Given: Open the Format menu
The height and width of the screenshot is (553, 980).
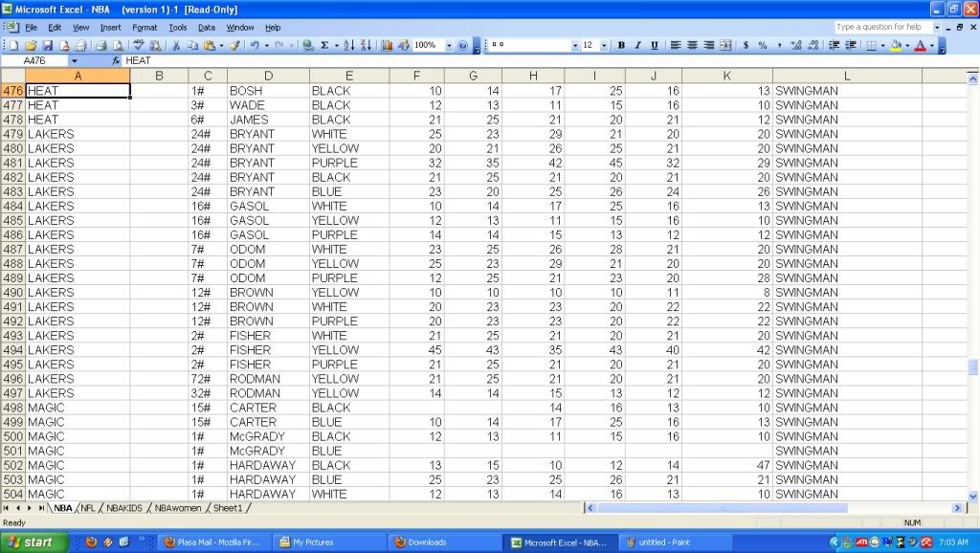Looking at the screenshot, I should pyautogui.click(x=145, y=28).
